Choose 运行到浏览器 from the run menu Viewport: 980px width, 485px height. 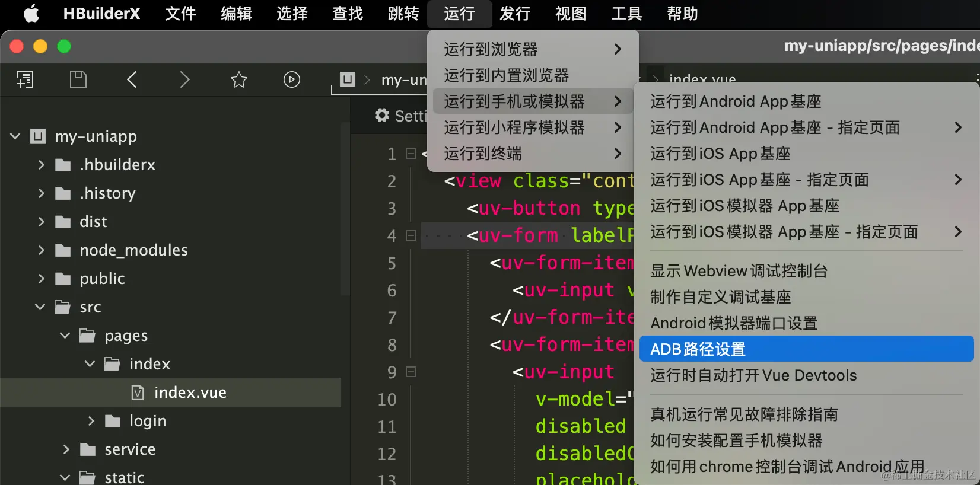pos(533,49)
